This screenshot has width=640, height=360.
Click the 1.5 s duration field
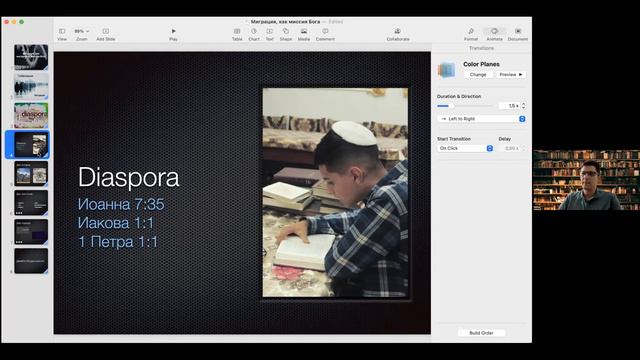coord(509,106)
